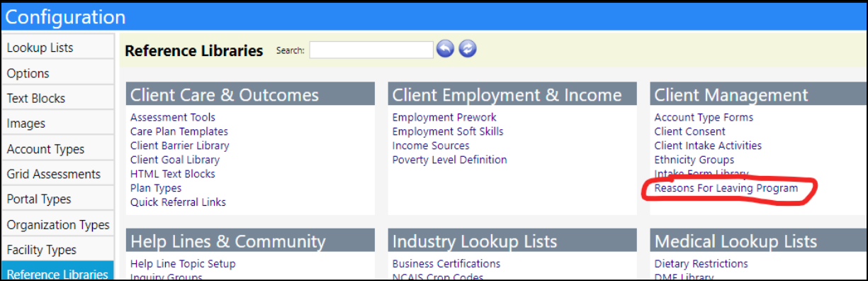Click Client Employment & Income section header

512,94
